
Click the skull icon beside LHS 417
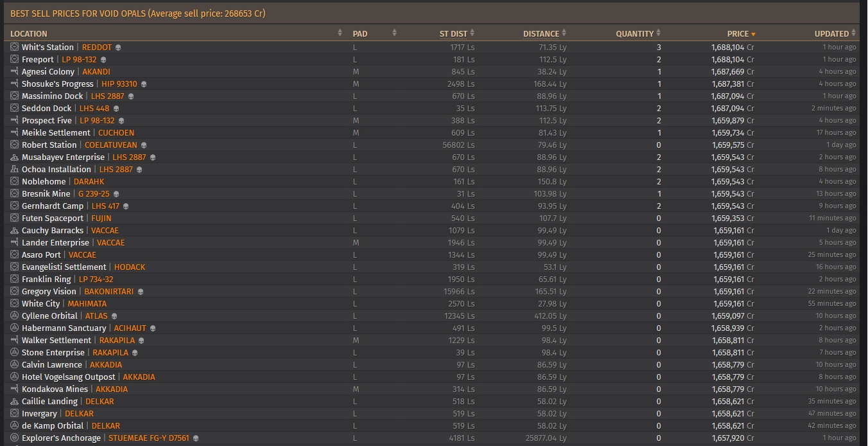[126, 206]
